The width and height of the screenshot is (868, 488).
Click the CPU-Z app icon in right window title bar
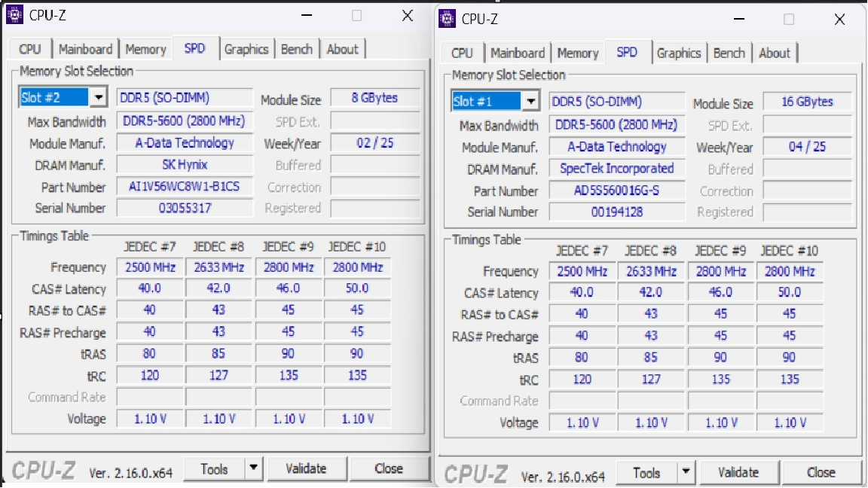coord(447,19)
